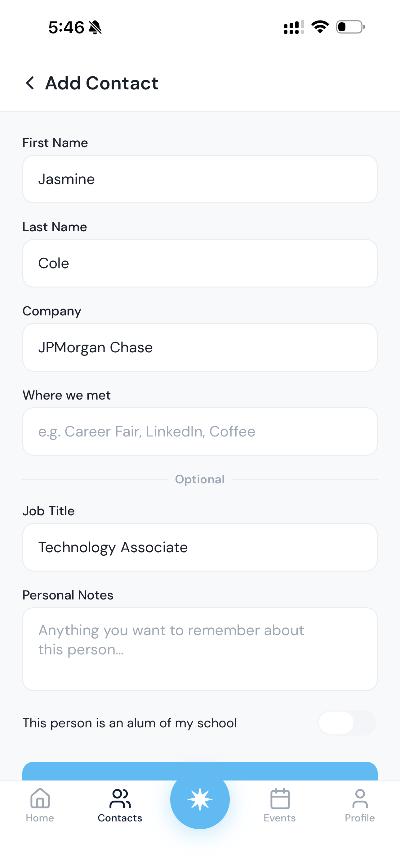Open the Where we met suggestions field

tap(200, 432)
